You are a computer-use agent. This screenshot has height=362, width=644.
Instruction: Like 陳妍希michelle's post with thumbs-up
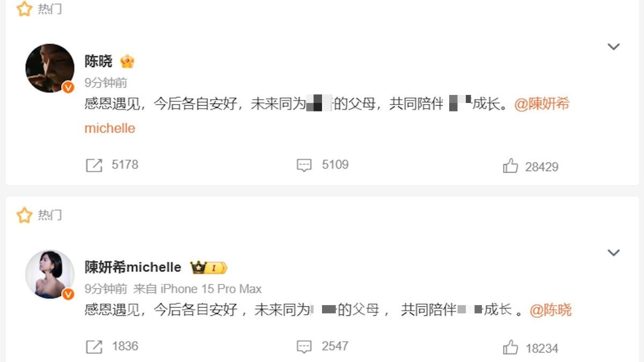pos(510,348)
